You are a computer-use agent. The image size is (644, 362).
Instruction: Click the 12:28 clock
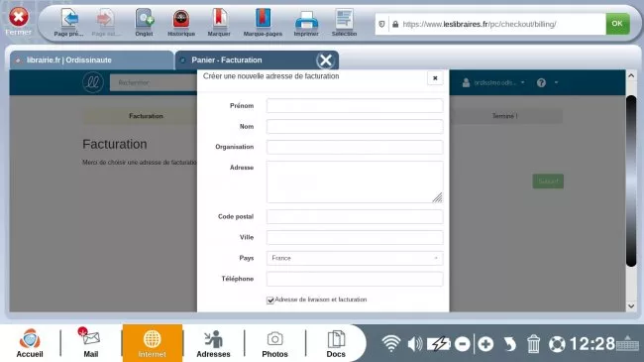pyautogui.click(x=591, y=344)
